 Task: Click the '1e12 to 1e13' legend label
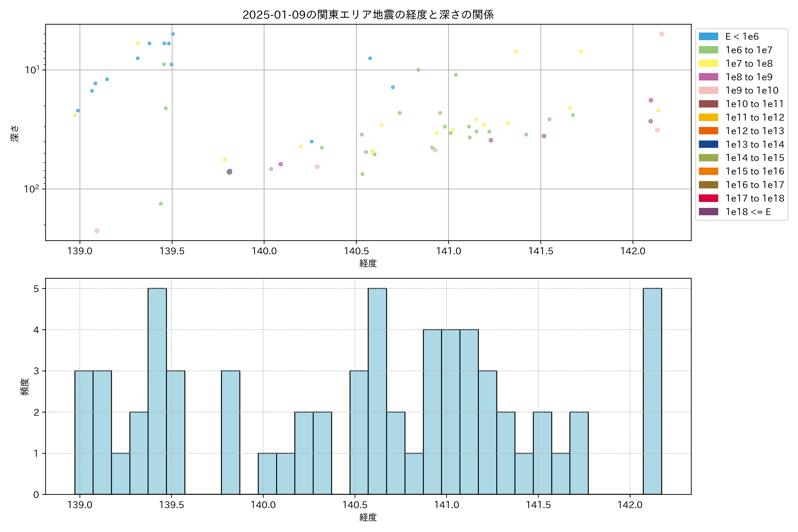(x=755, y=131)
